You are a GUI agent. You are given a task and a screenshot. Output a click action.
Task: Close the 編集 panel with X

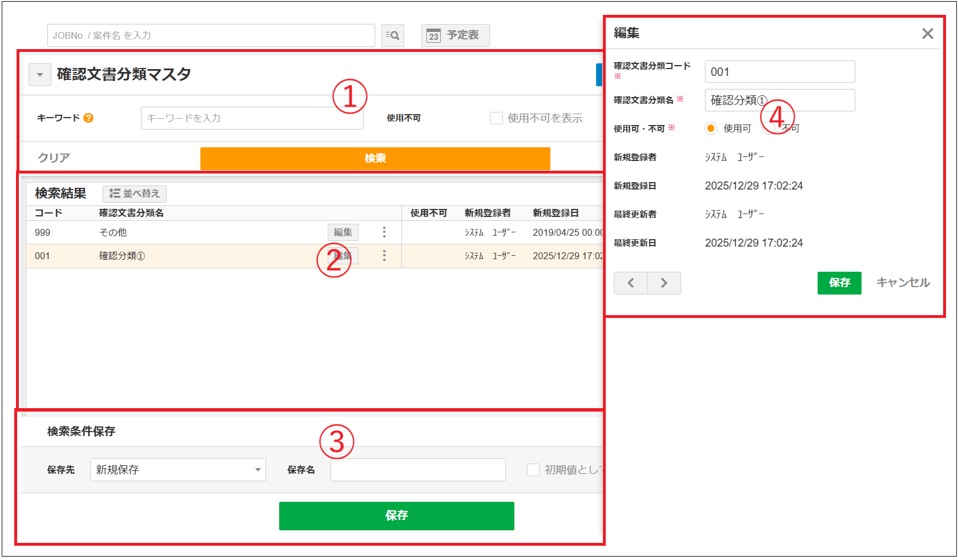(x=928, y=34)
